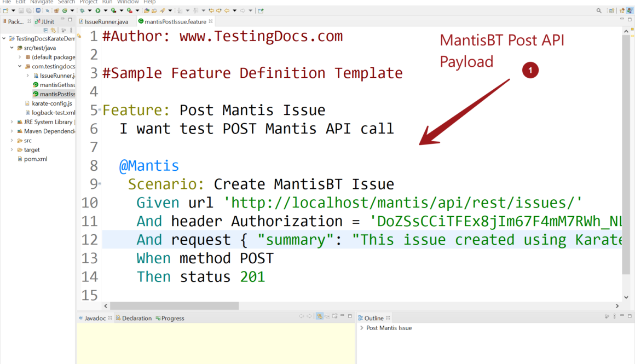
Task: Collapse the com.testingdocs package node
Action: point(20,66)
